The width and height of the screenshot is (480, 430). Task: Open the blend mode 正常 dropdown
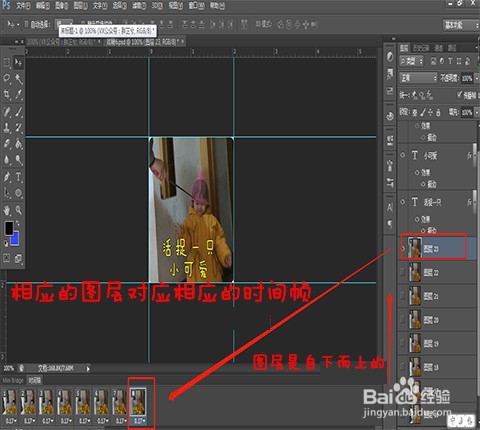(418, 78)
